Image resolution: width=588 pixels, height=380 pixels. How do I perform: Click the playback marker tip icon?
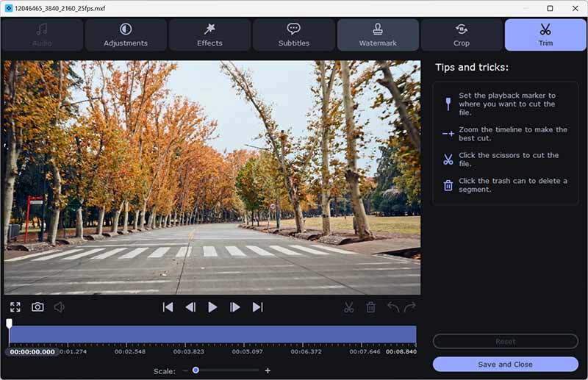[x=448, y=104]
